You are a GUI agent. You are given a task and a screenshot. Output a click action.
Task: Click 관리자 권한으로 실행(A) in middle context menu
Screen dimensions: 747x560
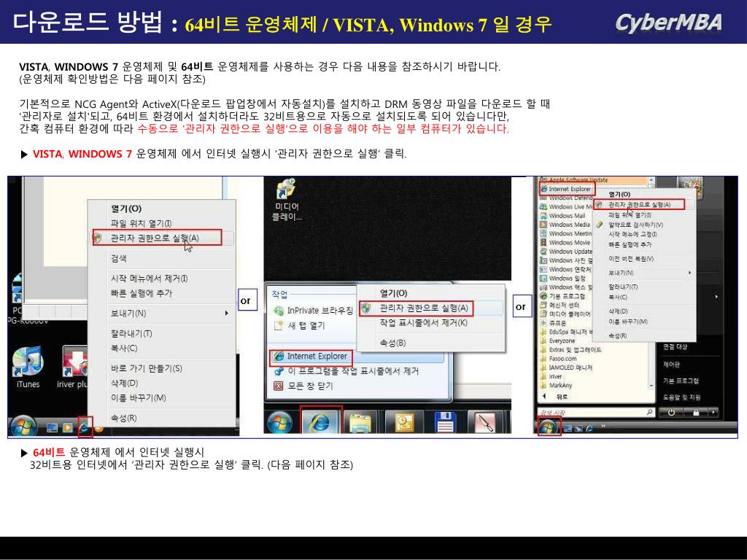tap(417, 308)
